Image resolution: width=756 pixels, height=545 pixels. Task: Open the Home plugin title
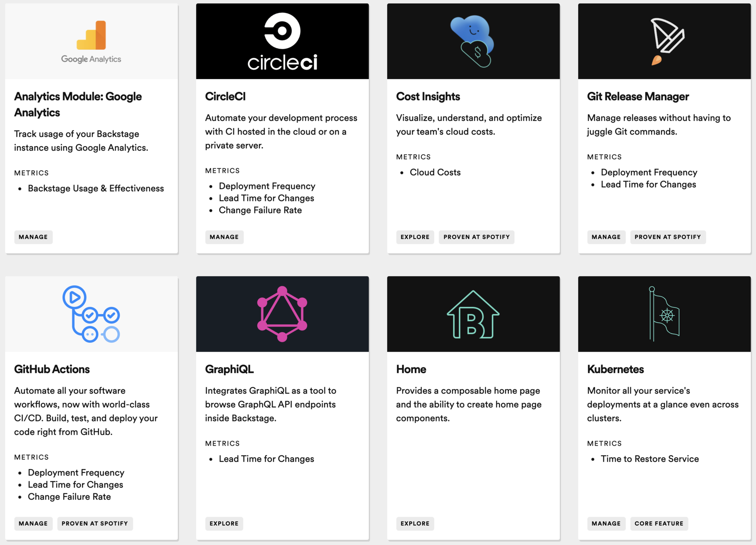[411, 369]
